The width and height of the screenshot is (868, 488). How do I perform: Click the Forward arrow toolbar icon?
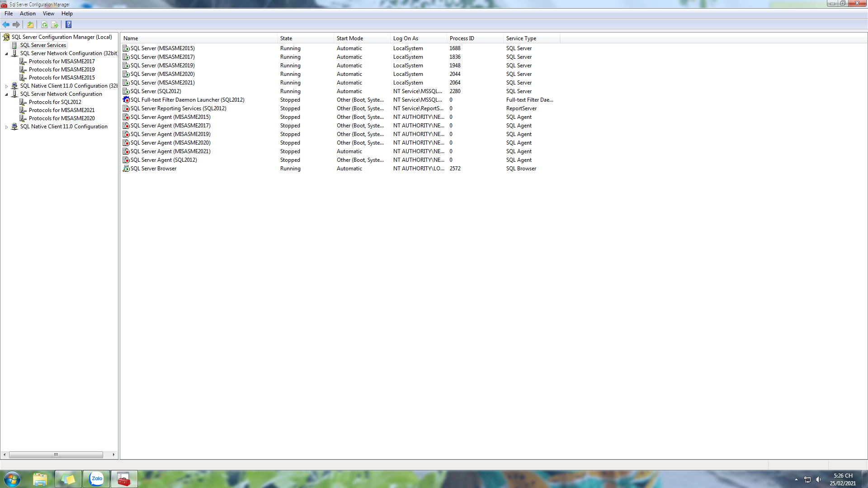click(x=16, y=24)
